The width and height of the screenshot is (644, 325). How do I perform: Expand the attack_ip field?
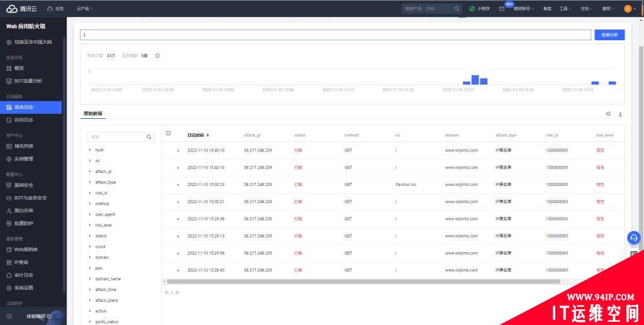coord(90,172)
